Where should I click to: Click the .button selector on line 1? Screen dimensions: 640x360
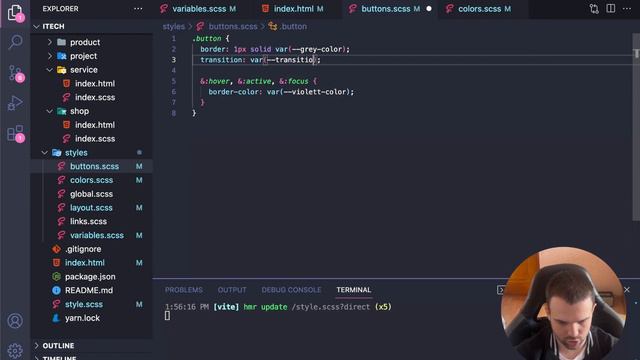click(x=207, y=39)
